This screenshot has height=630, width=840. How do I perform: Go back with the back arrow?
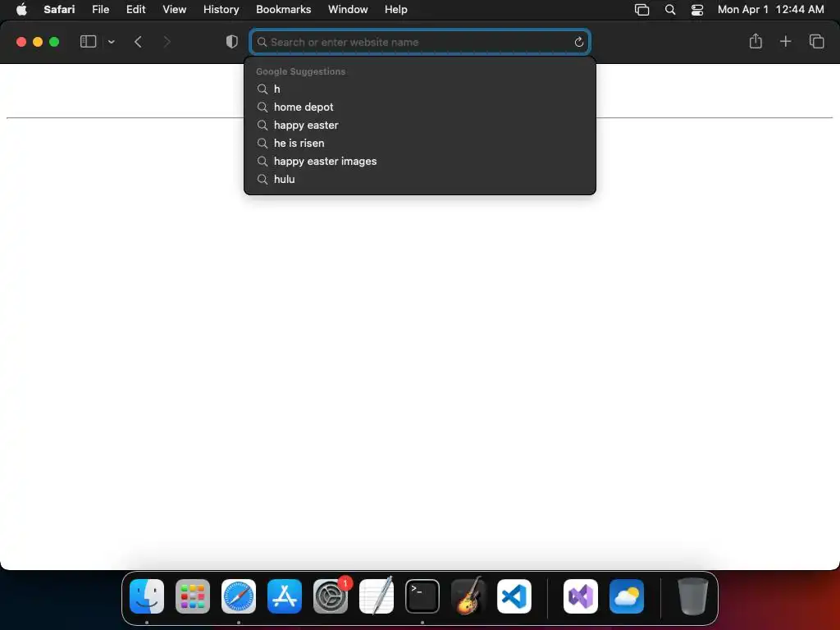click(x=138, y=42)
